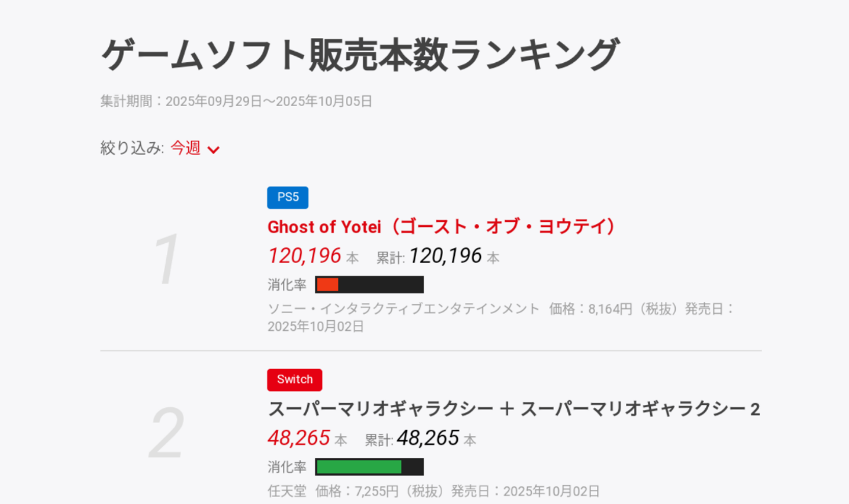
Task: Click the green 消化率 bar for Mario Galaxy
Action: click(359, 467)
